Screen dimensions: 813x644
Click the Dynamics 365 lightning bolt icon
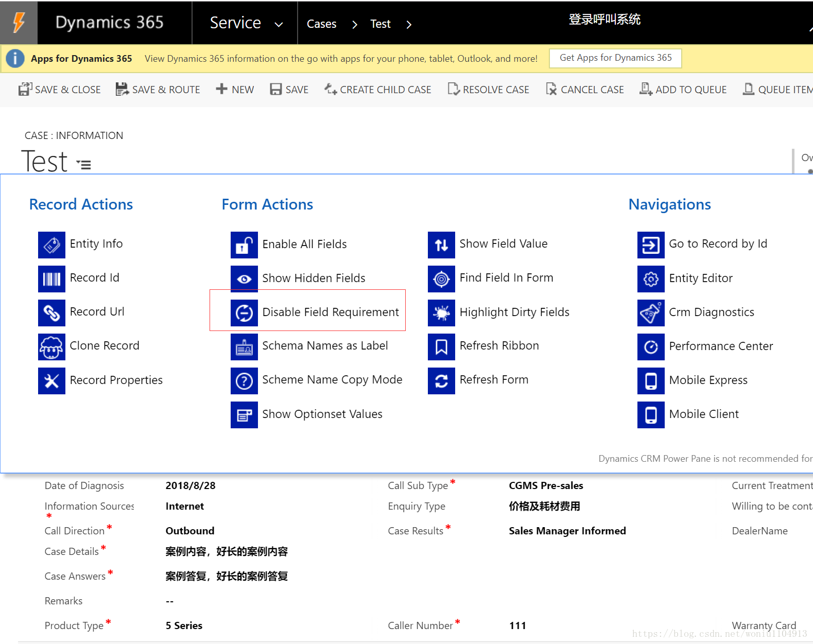[19, 23]
